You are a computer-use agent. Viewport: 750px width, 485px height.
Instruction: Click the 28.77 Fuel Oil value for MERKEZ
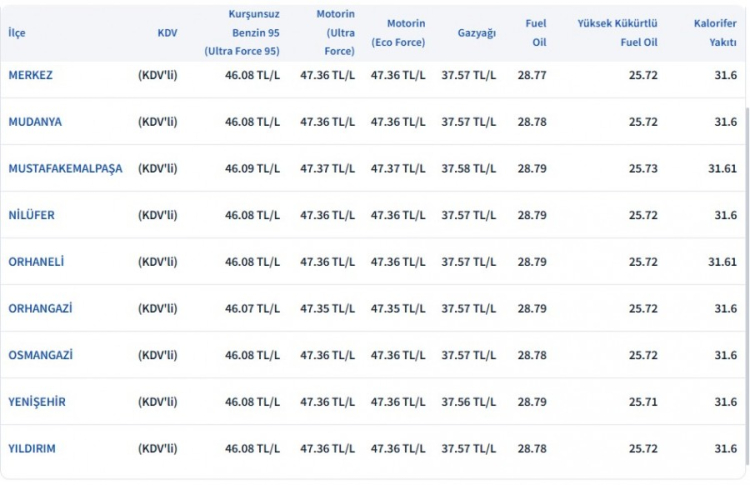[532, 75]
